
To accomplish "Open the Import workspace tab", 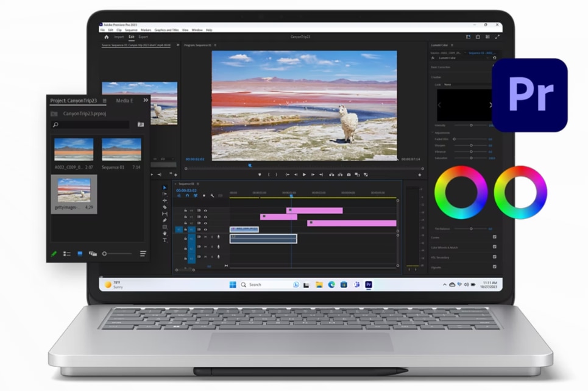I will click(x=119, y=37).
